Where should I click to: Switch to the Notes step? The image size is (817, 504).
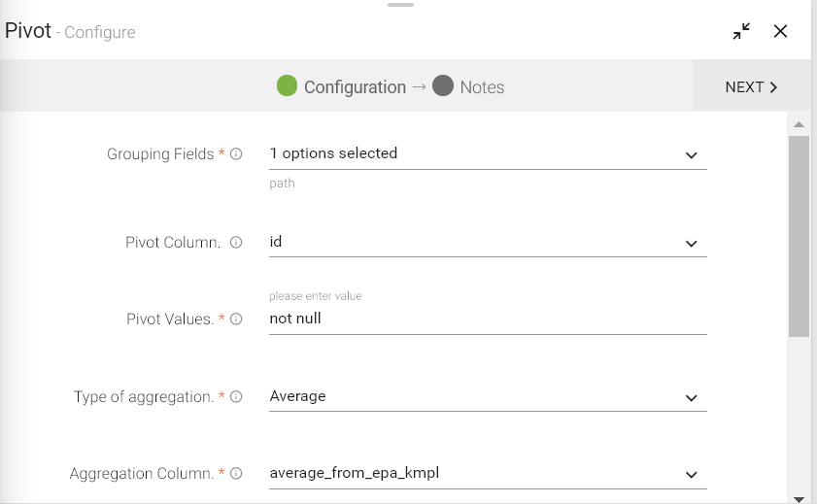[482, 87]
